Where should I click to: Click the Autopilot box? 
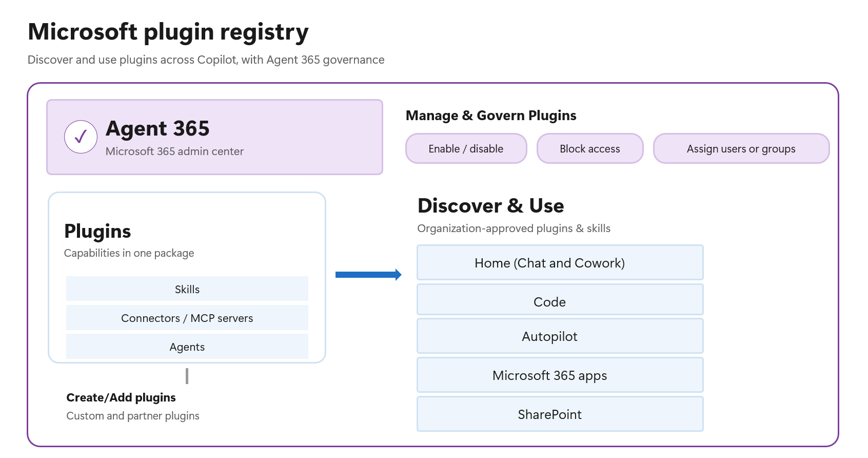[x=560, y=336]
